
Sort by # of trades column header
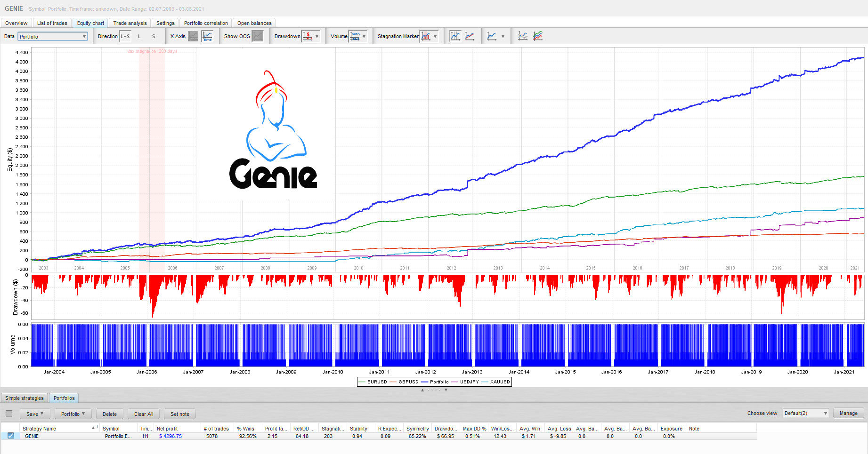tap(218, 429)
